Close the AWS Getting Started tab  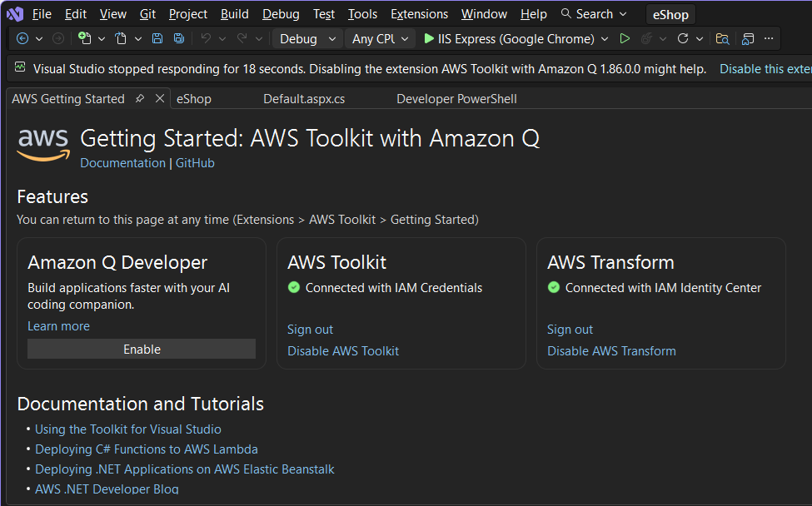pyautogui.click(x=158, y=98)
